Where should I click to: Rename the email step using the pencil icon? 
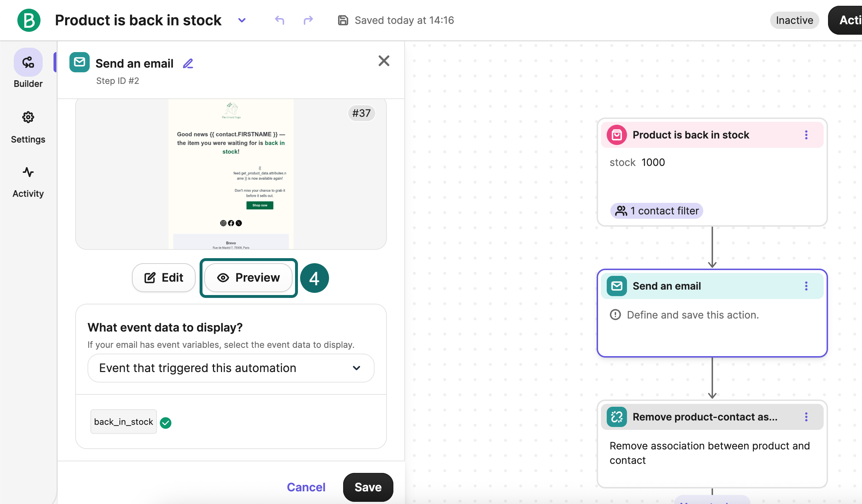point(188,63)
